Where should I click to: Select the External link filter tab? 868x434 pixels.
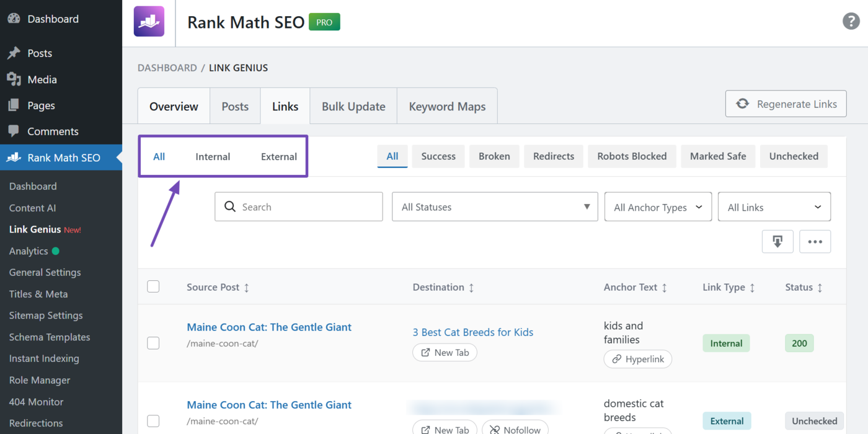[x=279, y=157]
